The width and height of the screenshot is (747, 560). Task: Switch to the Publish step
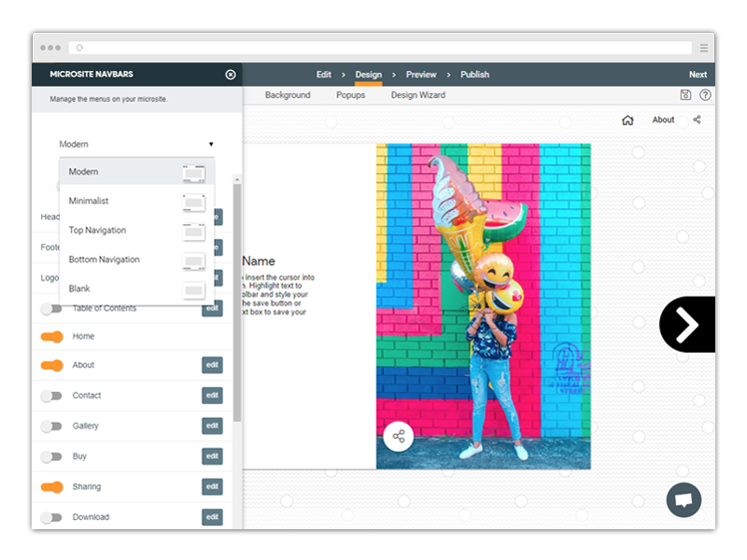point(474,75)
